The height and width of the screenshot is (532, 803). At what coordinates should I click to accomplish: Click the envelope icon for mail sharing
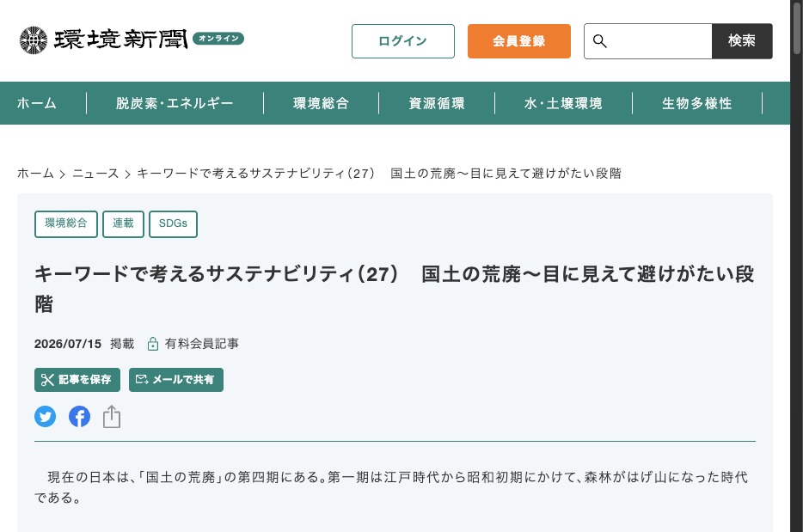142,379
